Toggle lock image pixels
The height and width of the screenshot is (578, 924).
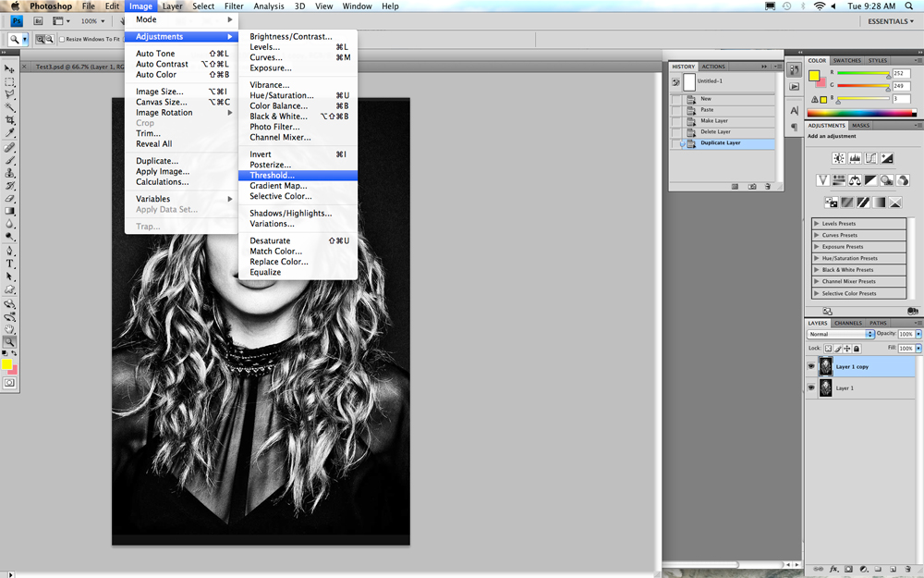click(x=837, y=349)
